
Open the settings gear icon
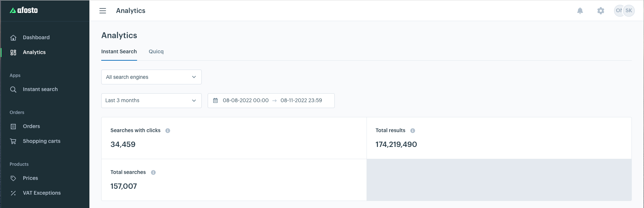601,11
